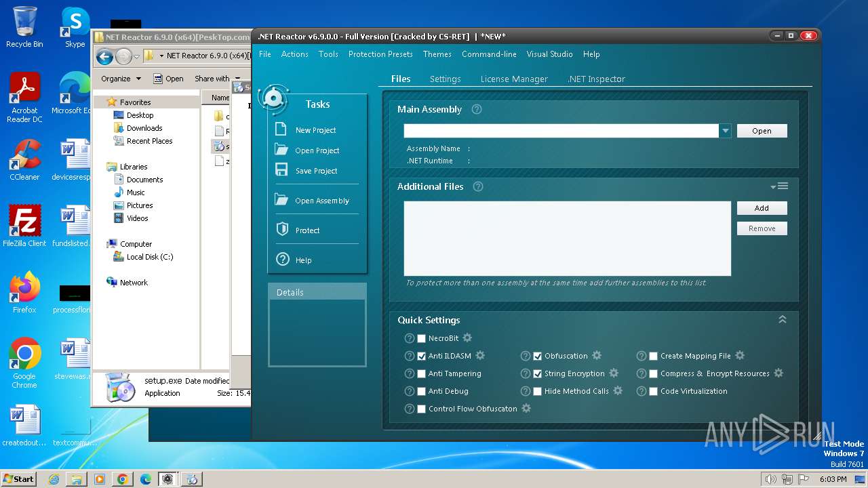The image size is (868, 488).
Task: Click help icon next to Additional Files
Action: [478, 186]
